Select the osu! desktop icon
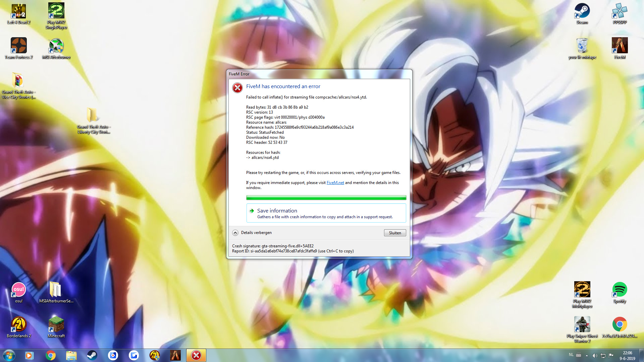This screenshot has width=644, height=362. (x=19, y=290)
